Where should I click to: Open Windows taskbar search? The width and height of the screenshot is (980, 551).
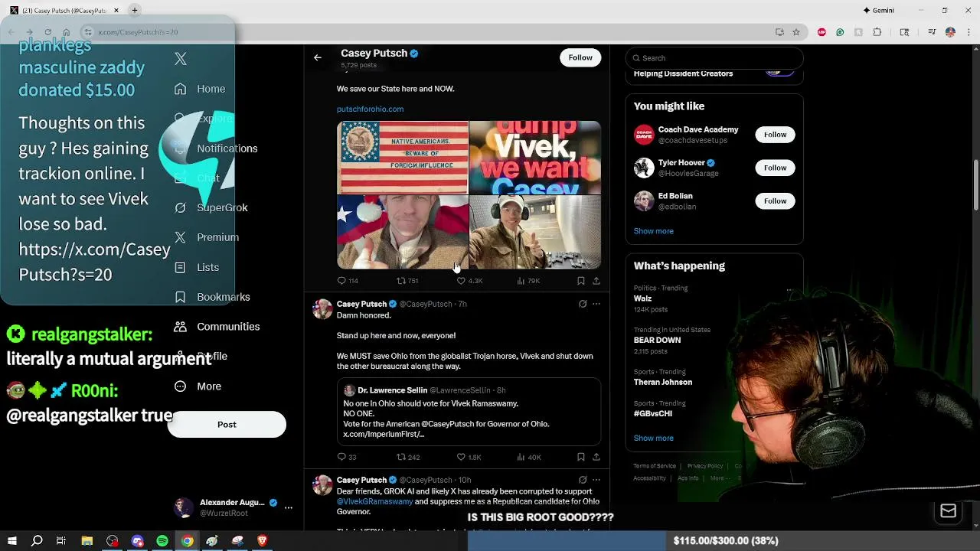[37, 541]
